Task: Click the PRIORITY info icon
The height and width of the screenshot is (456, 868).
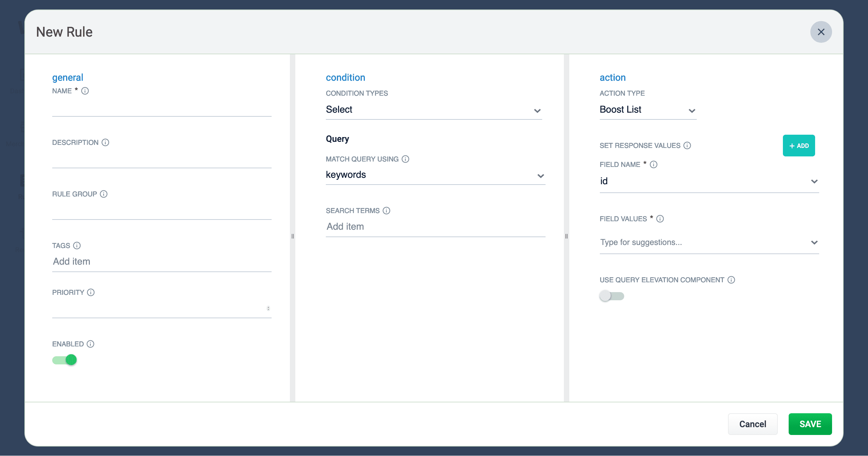Action: coord(91,292)
